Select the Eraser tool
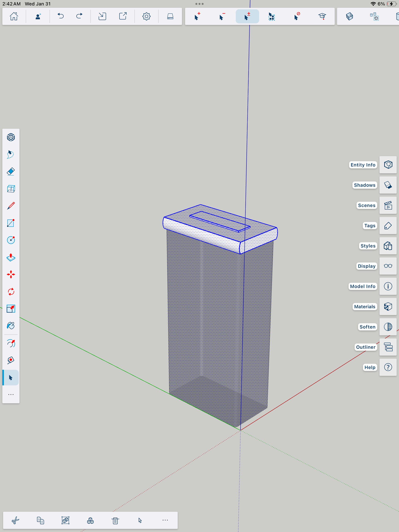Image resolution: width=399 pixels, height=532 pixels. (11, 171)
